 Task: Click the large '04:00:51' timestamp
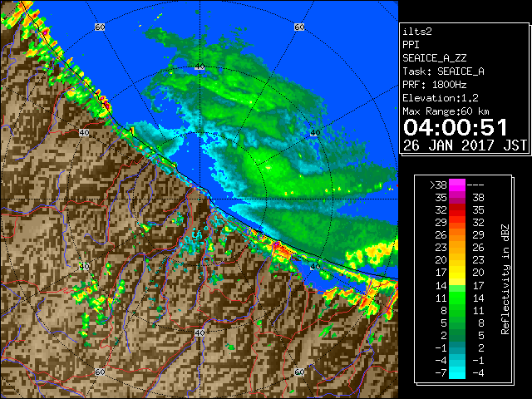455,127
